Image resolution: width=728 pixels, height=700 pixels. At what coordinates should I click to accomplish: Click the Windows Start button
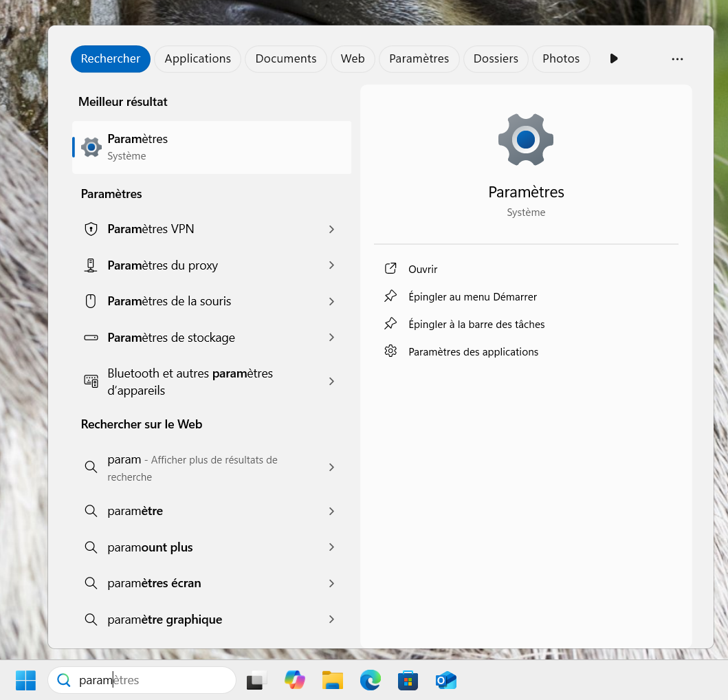(25, 680)
